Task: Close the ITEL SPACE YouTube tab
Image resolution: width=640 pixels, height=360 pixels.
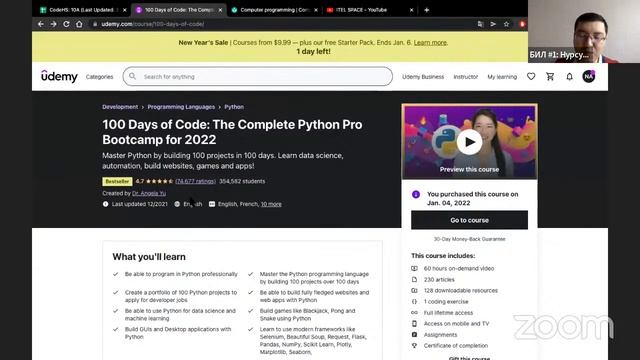Action: 411,10
